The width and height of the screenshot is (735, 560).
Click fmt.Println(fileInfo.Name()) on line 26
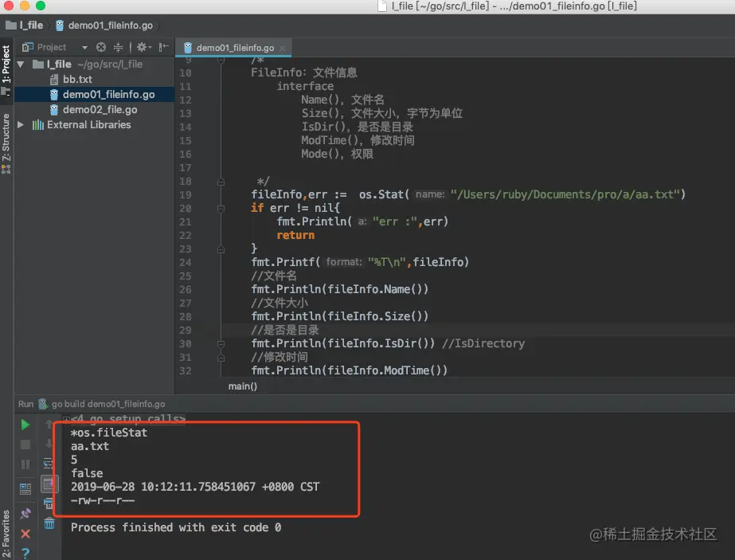tap(339, 289)
